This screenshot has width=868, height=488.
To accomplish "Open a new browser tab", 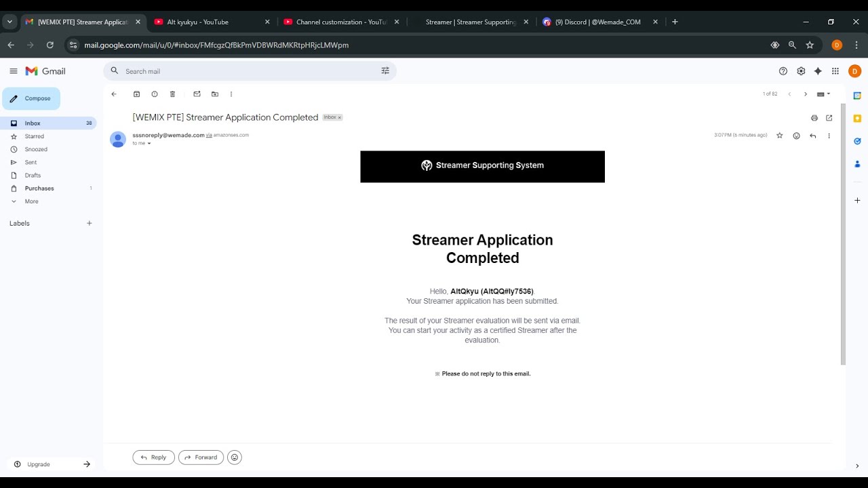I will click(675, 22).
